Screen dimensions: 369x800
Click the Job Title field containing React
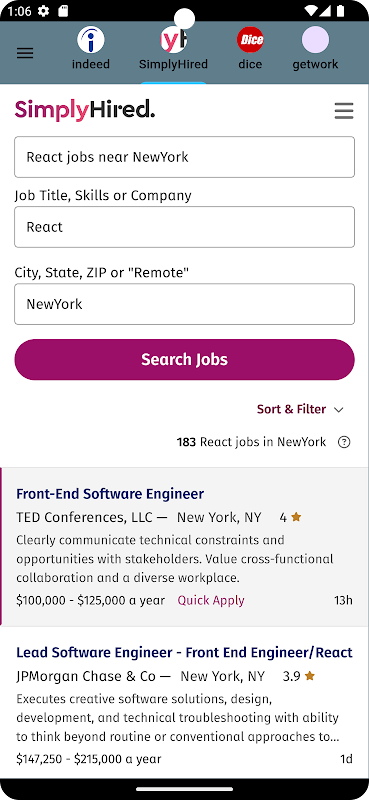coord(184,227)
